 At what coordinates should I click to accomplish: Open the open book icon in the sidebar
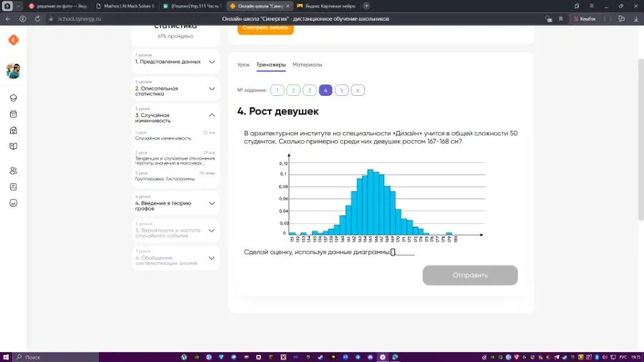(x=14, y=146)
